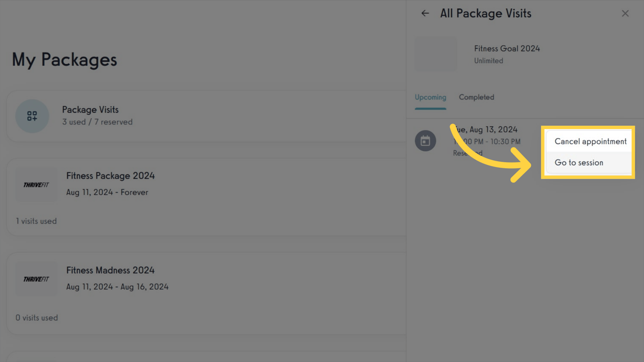The height and width of the screenshot is (362, 644).
Task: Close the All Package Visits panel
Action: click(x=625, y=14)
